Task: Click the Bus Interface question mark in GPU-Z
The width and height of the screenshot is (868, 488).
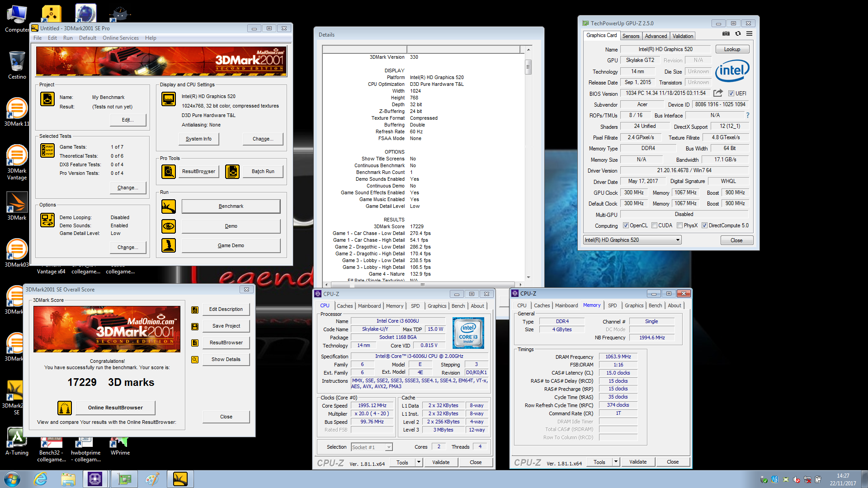Action: [747, 115]
